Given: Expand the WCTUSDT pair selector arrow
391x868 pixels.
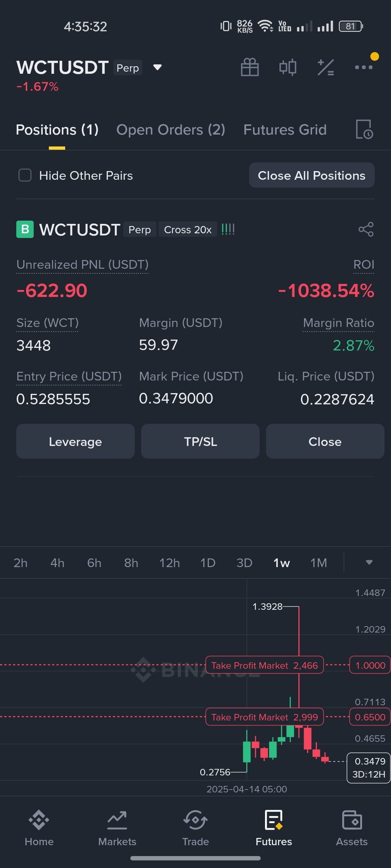Looking at the screenshot, I should coord(157,67).
